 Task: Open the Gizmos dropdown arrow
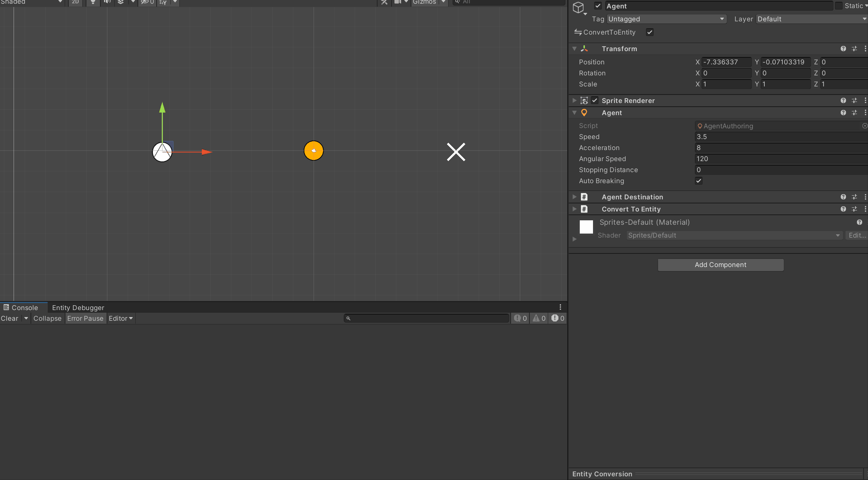tap(443, 2)
